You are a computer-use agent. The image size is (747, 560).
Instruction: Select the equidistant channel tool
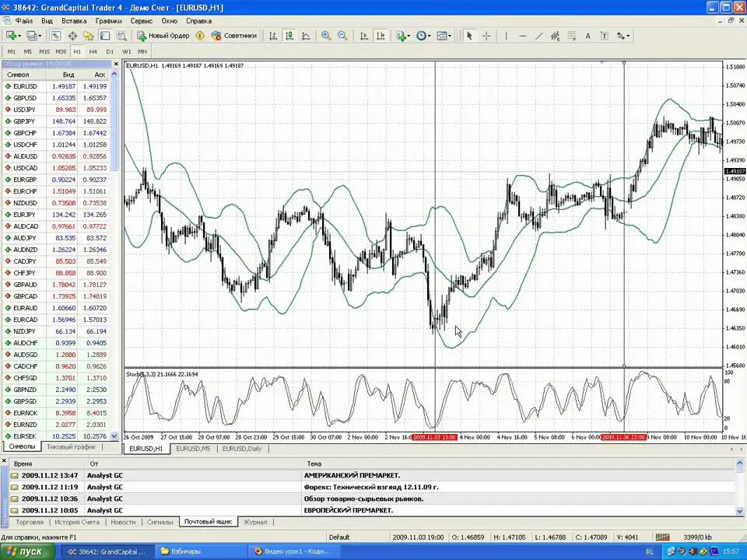point(555,36)
